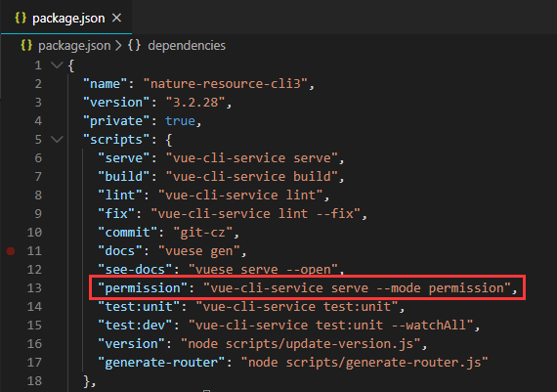
Task: Click line number 13 in the gutter
Action: tap(34, 287)
